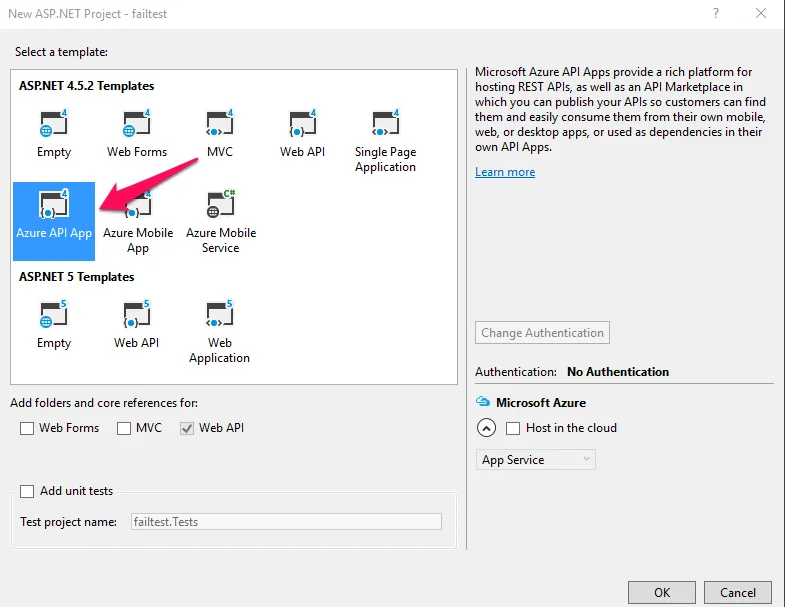Image resolution: width=785 pixels, height=607 pixels.
Task: Select the Azure API App template
Action: pos(54,221)
